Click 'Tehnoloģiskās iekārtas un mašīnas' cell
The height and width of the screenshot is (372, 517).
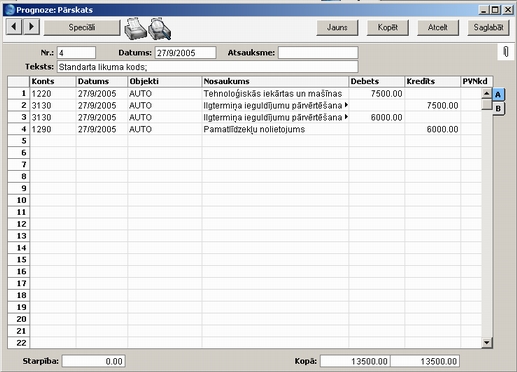point(275,94)
